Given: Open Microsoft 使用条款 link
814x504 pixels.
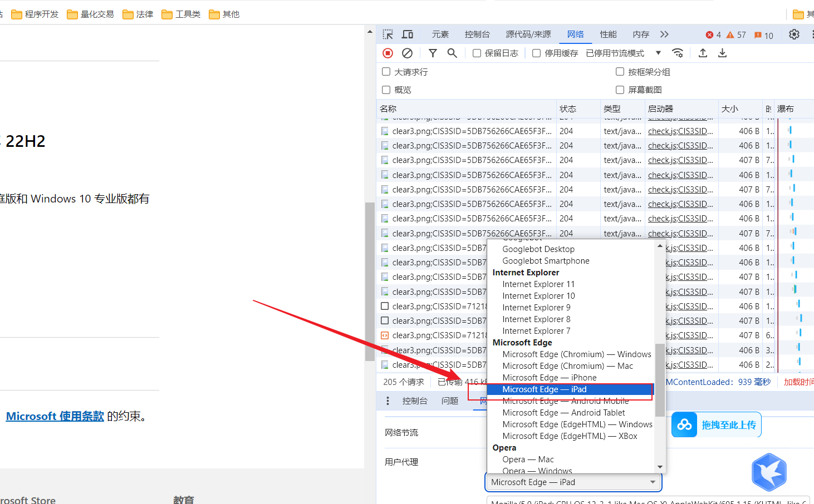Looking at the screenshot, I should coord(55,416).
